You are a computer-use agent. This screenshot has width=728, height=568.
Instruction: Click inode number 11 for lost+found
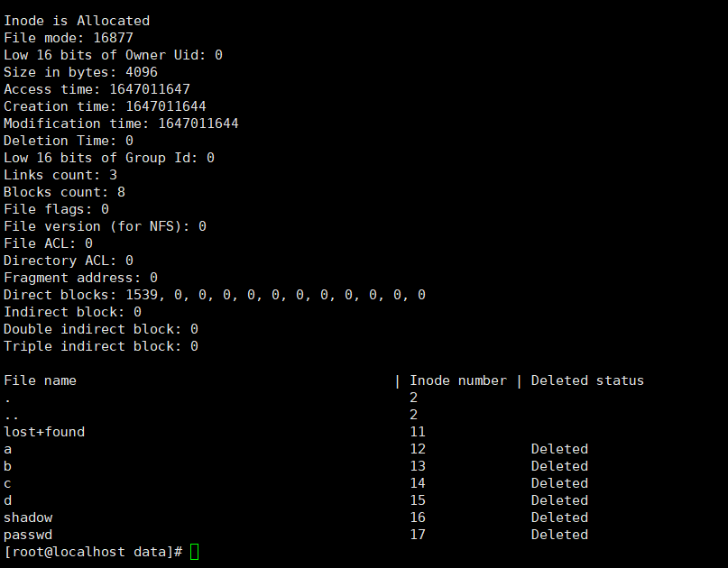(418, 432)
